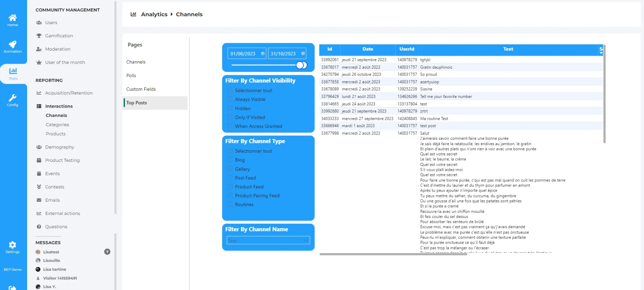Viewport: 644px width, 290px height.
Task: Open end date calendar picker icon
Action: [303, 54]
